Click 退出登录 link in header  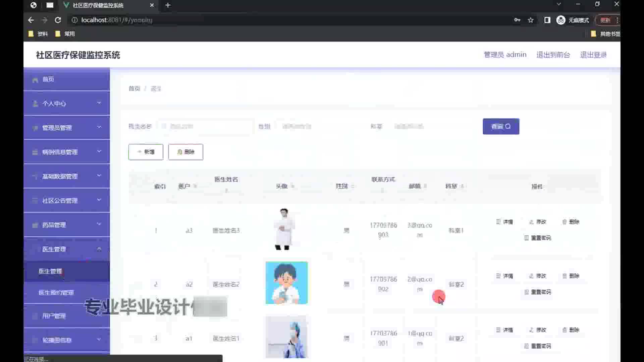coord(593,55)
